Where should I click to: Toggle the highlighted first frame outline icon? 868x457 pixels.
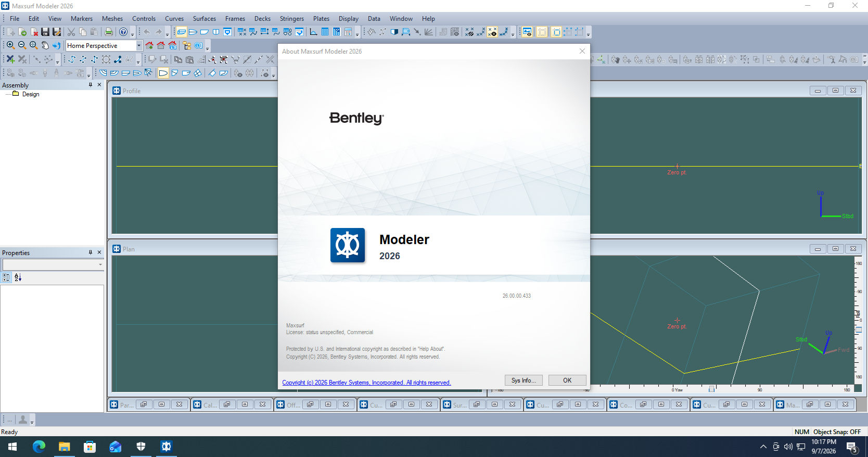542,32
